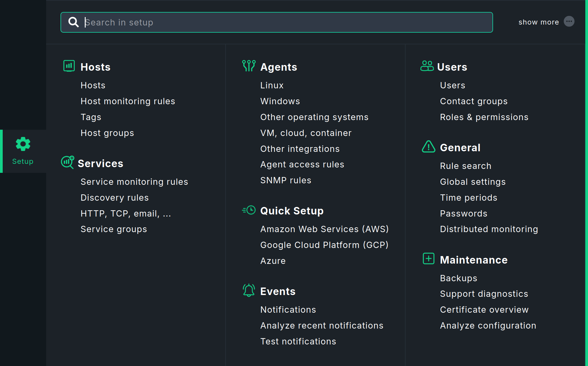Open Certificate overview page
The height and width of the screenshot is (366, 588).
[484, 310]
